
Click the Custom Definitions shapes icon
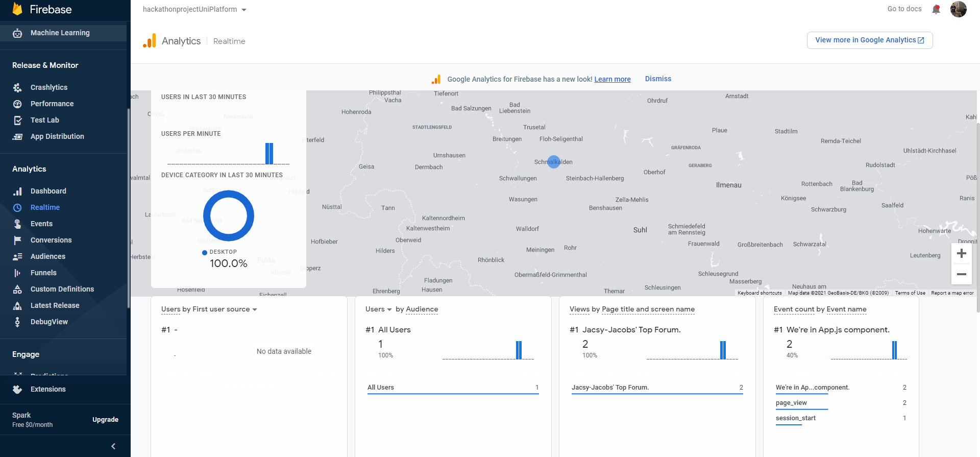(x=17, y=290)
